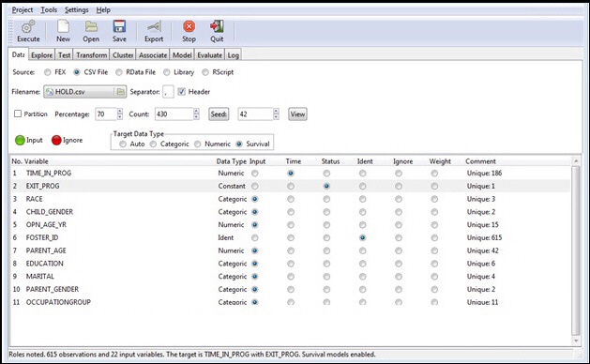This screenshot has width=590, height=364.
Task: Toggle the Header checkbox
Action: click(x=181, y=92)
